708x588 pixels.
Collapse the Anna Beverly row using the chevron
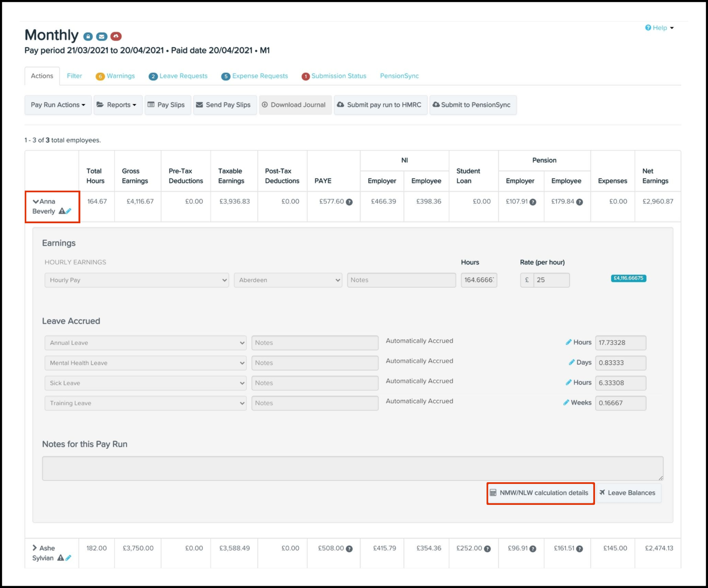pos(35,201)
